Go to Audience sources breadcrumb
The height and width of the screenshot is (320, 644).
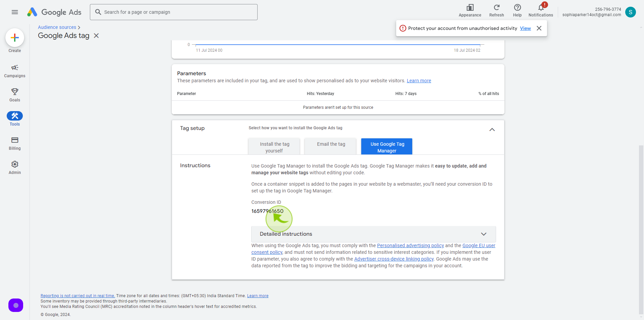(57, 27)
